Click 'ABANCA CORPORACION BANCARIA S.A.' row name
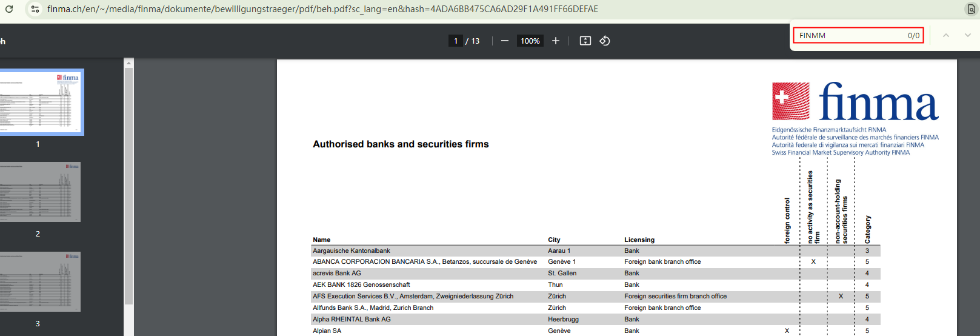 coord(425,262)
